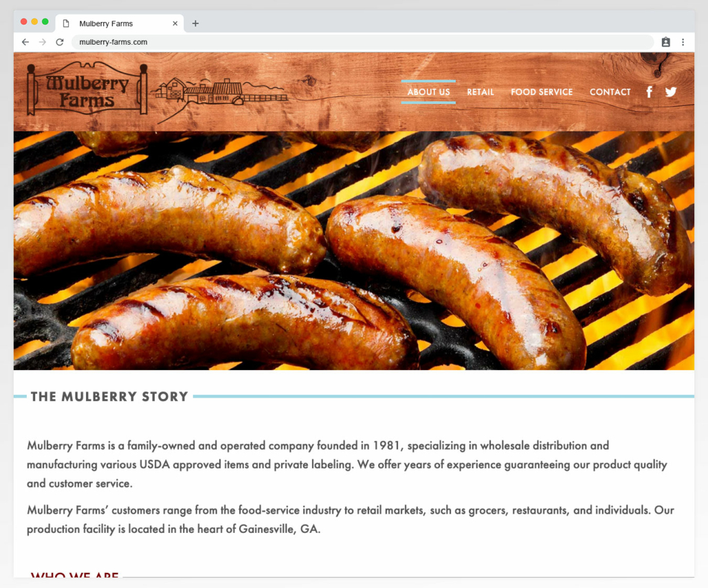Reload the page with refresh icon
The width and height of the screenshot is (708, 588).
click(x=60, y=42)
